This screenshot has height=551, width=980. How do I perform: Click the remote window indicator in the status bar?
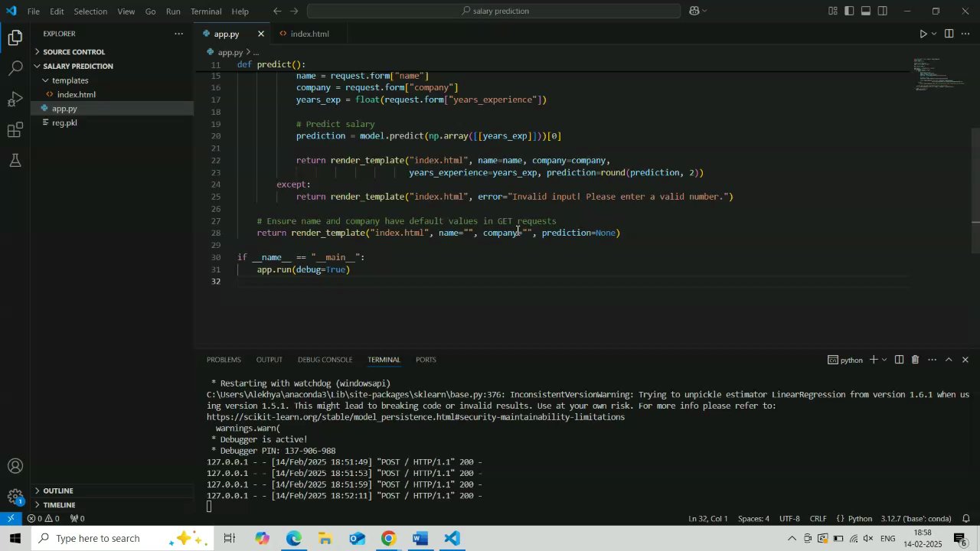pos(11,519)
